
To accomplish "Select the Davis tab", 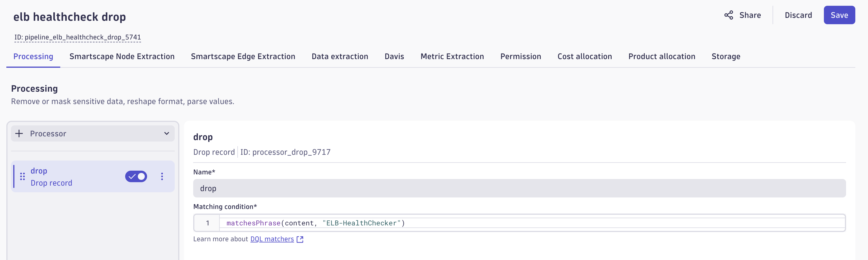I will click(394, 56).
